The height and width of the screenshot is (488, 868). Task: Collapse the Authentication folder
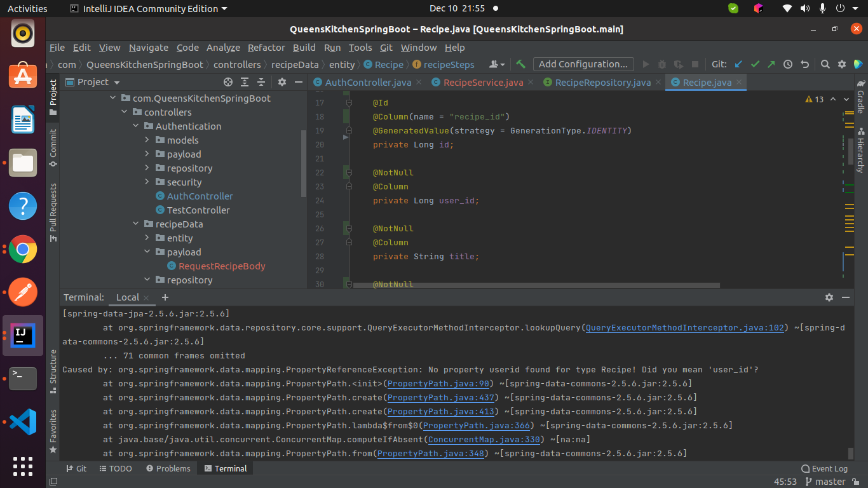pos(136,126)
